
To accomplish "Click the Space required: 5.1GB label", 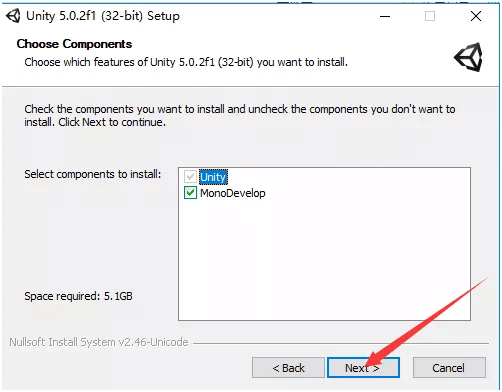I will [78, 296].
